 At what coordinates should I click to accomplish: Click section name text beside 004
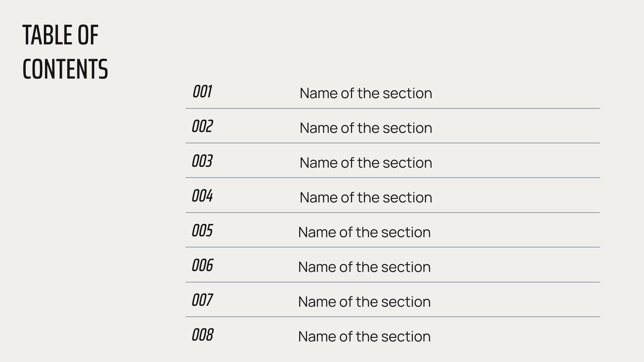click(365, 197)
